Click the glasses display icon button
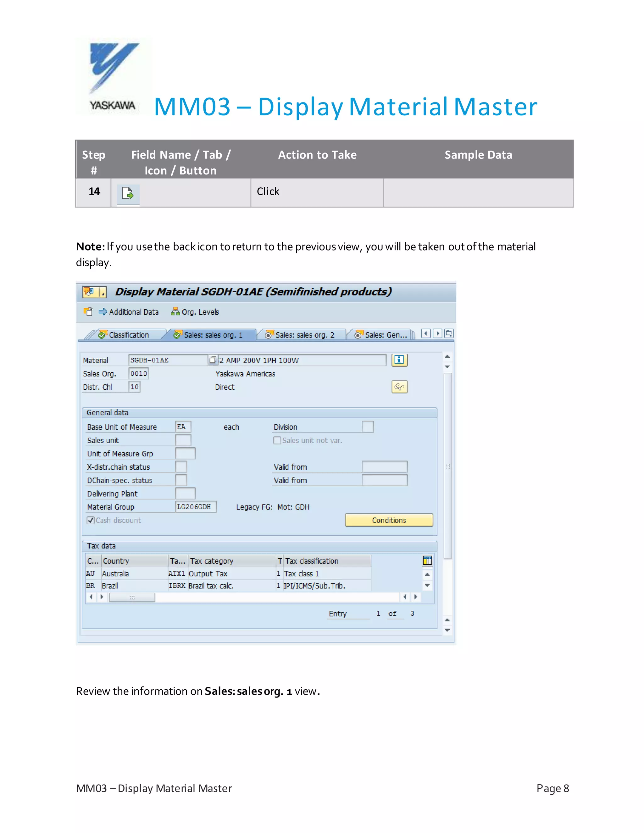 (399, 387)
